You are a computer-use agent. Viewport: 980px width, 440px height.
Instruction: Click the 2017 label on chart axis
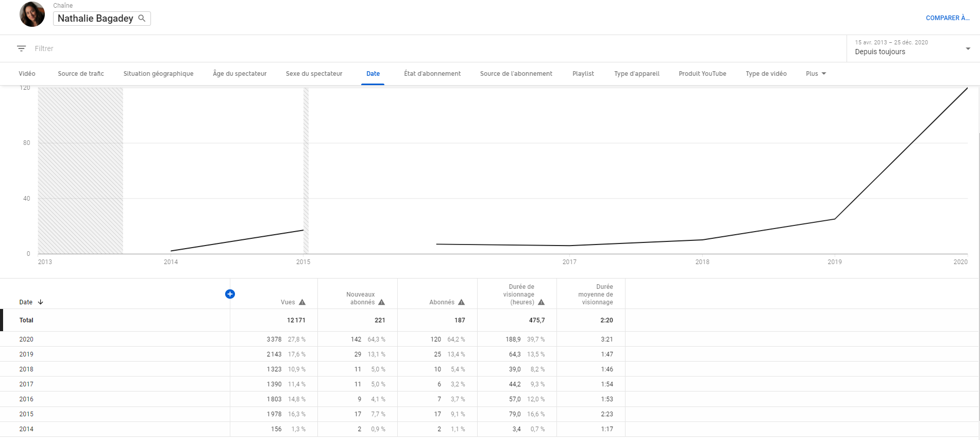[x=569, y=262]
